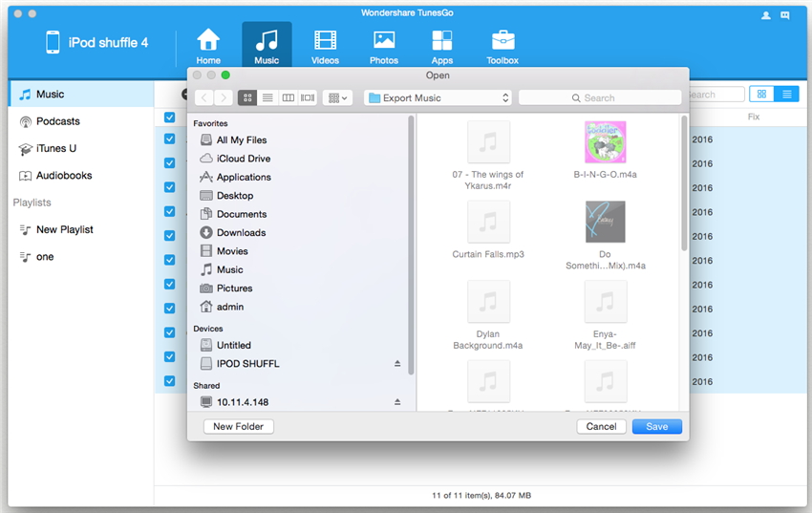Open the Photos section icon
Viewport: 812px width, 513px height.
click(384, 43)
